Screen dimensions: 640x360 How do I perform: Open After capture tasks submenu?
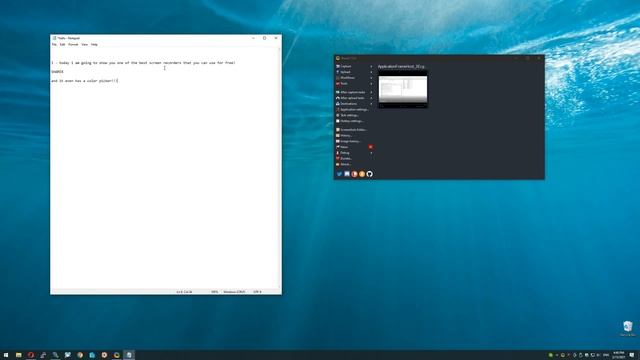coord(353,92)
